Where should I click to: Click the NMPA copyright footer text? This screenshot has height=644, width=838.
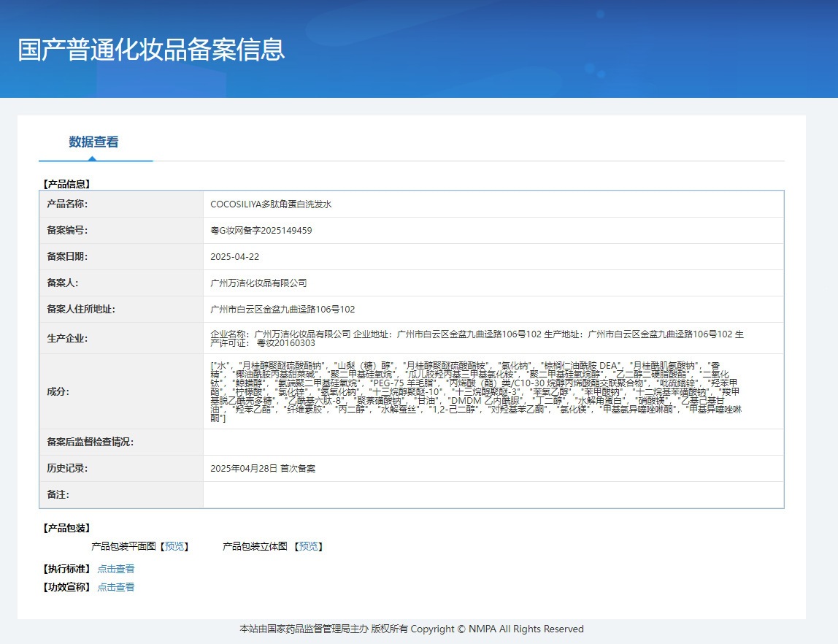(x=412, y=629)
